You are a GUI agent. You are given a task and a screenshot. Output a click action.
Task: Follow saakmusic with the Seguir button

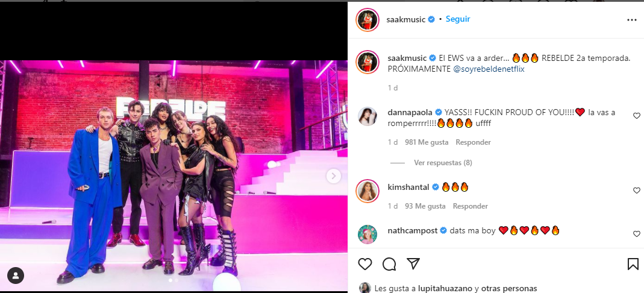[457, 19]
